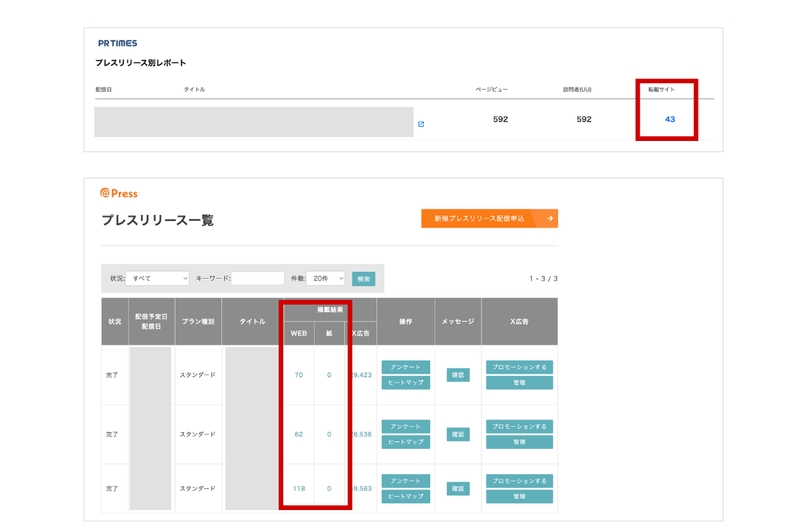Click 管理 in the WEB 62 row

(519, 442)
